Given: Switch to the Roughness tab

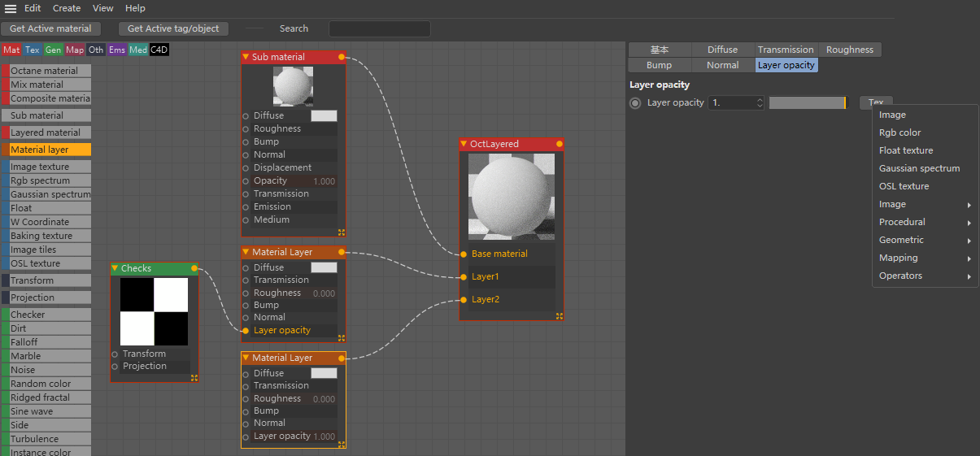Looking at the screenshot, I should 849,50.
